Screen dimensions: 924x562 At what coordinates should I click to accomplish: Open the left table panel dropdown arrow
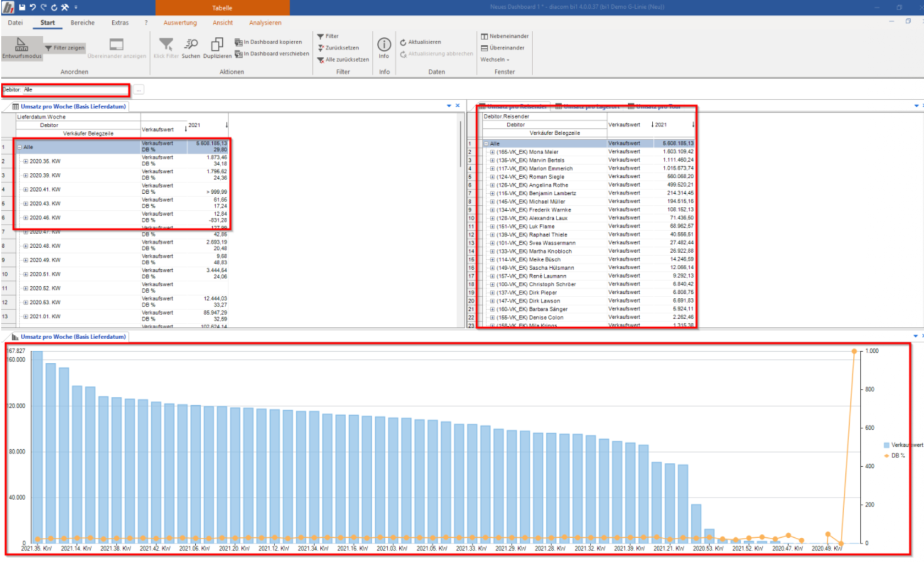coord(449,106)
